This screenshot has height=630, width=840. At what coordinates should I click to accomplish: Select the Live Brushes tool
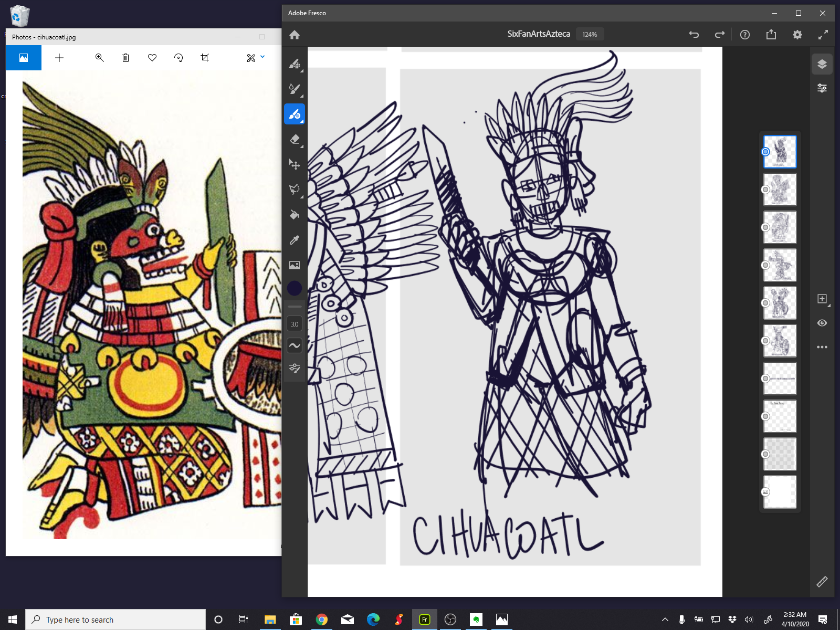[x=295, y=89]
